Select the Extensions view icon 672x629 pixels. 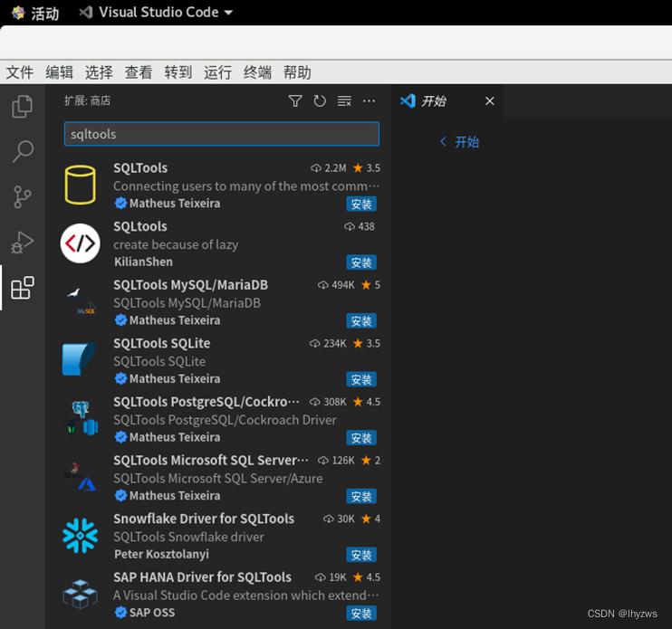[23, 287]
